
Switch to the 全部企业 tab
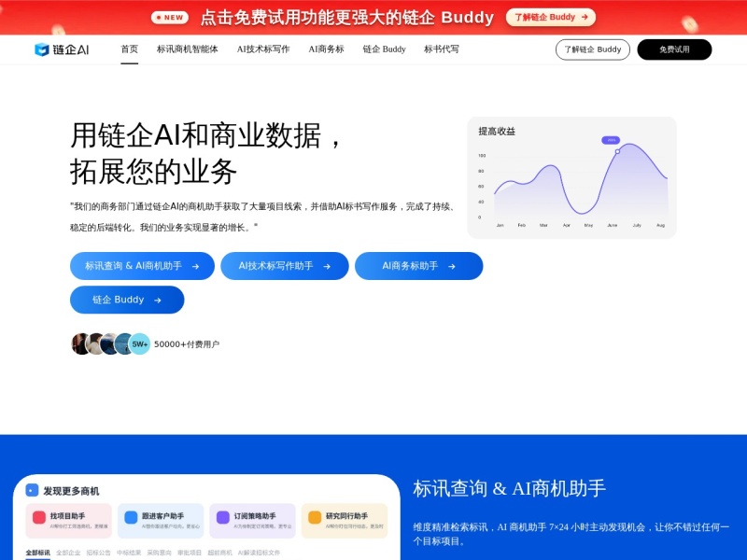(x=68, y=553)
